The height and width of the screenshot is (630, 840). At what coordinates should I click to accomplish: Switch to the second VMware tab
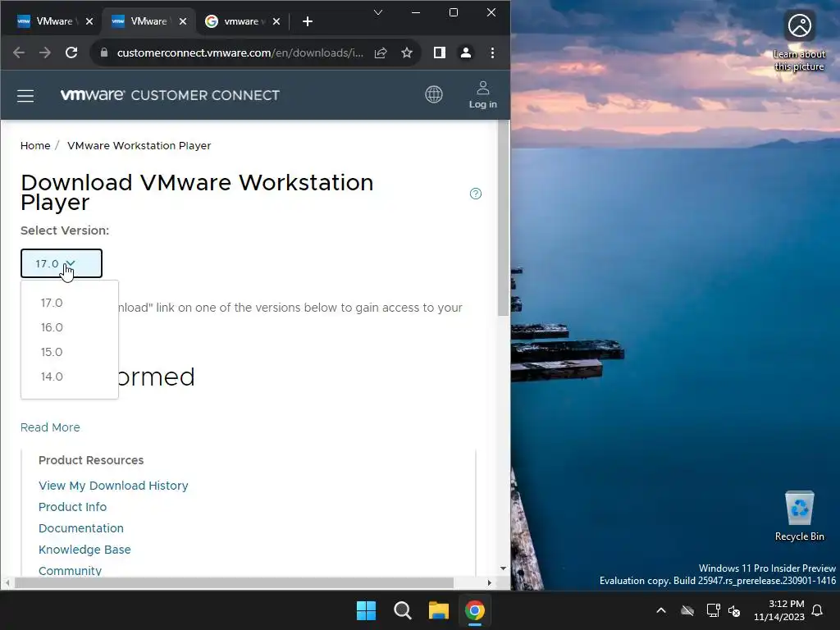point(142,21)
